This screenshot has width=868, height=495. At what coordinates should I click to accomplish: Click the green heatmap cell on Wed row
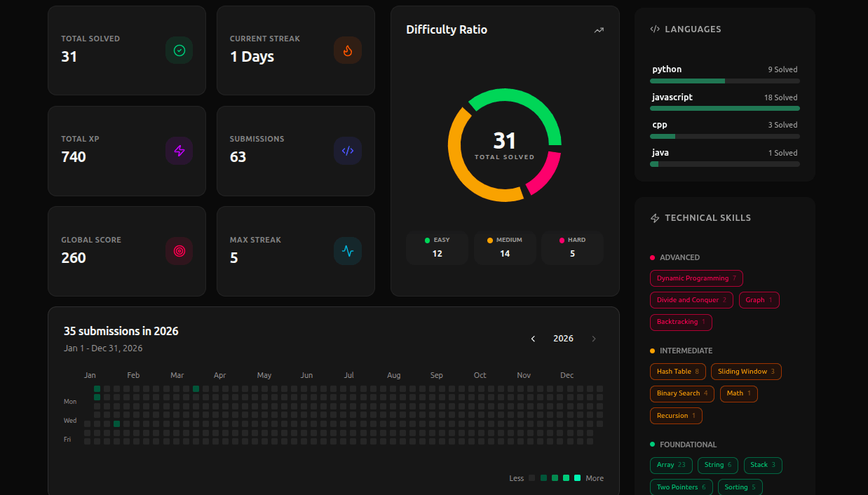pos(117,423)
